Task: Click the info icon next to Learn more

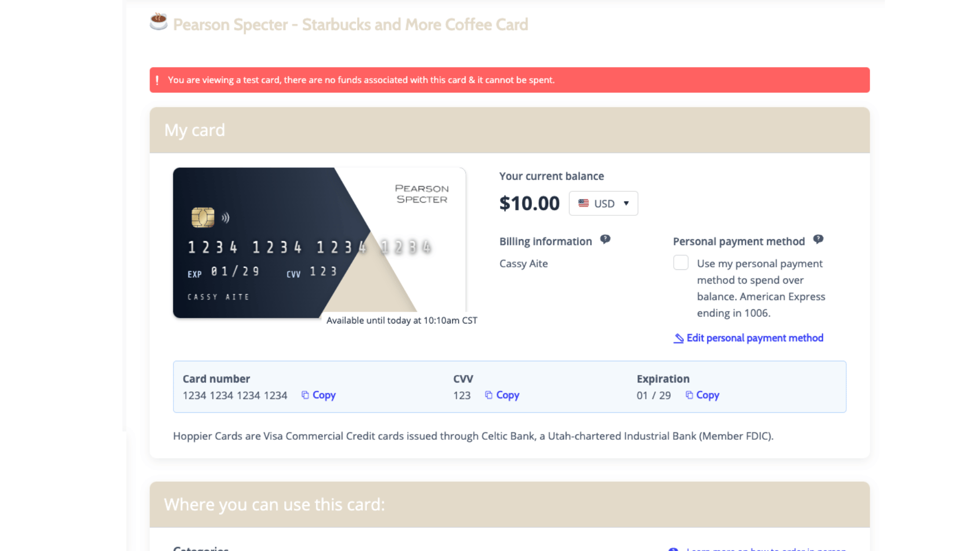Action: [x=673, y=549]
